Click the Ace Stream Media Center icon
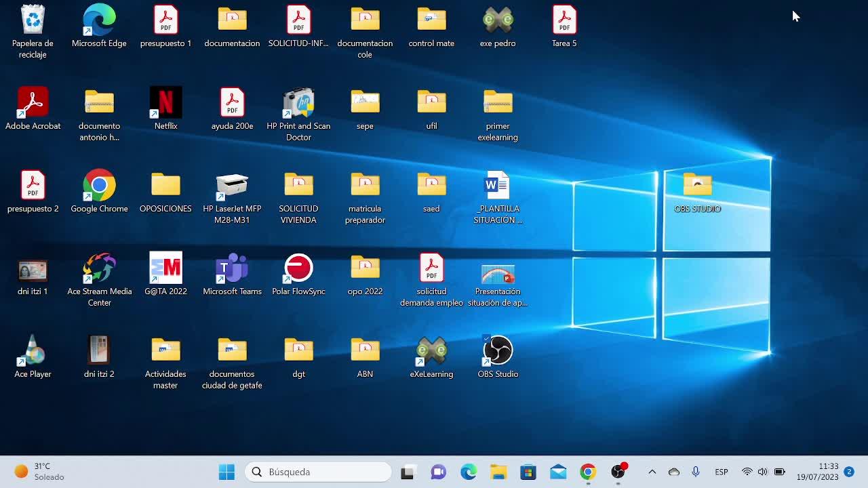The height and width of the screenshot is (488, 868). [99, 268]
